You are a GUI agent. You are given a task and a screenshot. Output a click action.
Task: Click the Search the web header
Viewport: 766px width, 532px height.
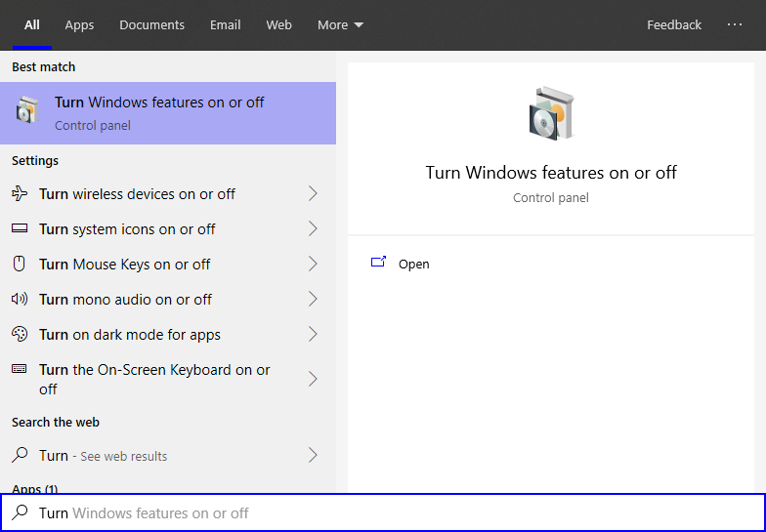(x=56, y=422)
